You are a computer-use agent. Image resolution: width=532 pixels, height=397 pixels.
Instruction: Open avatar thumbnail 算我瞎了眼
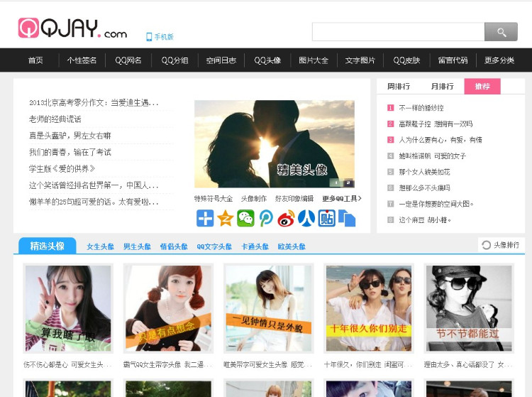[68, 308]
